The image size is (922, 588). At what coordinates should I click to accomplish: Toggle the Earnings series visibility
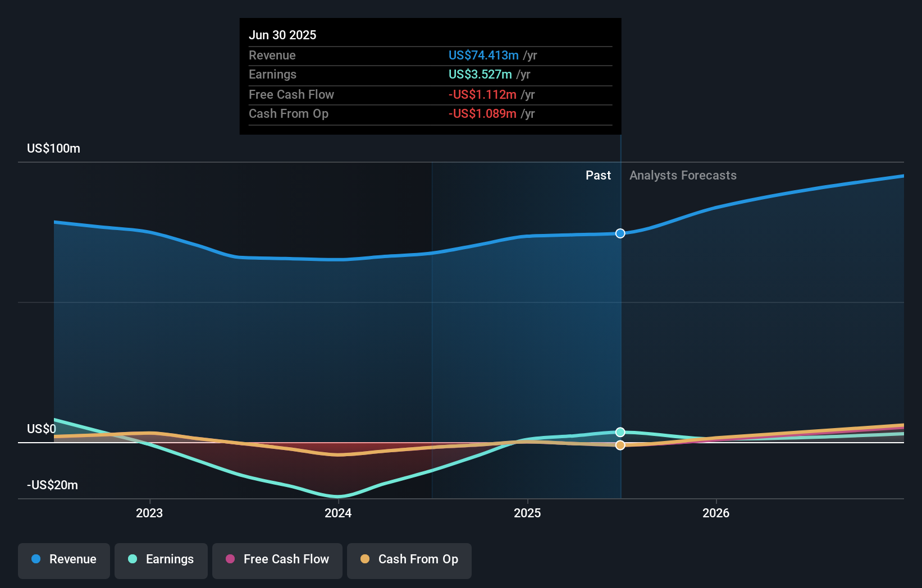click(161, 559)
